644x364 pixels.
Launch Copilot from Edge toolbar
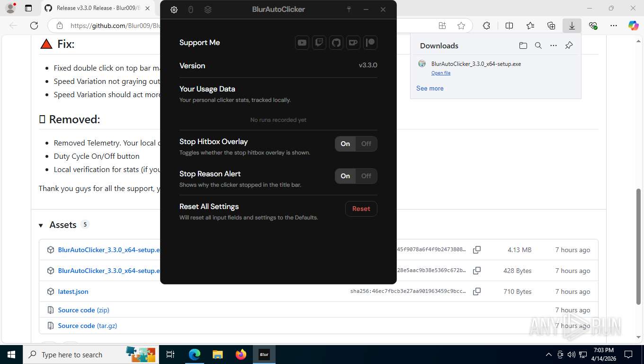634,26
